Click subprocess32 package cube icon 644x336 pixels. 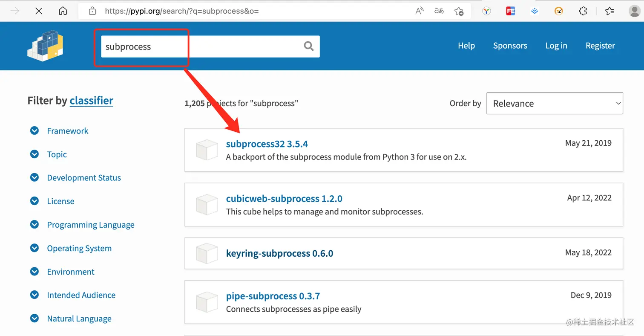coord(207,150)
